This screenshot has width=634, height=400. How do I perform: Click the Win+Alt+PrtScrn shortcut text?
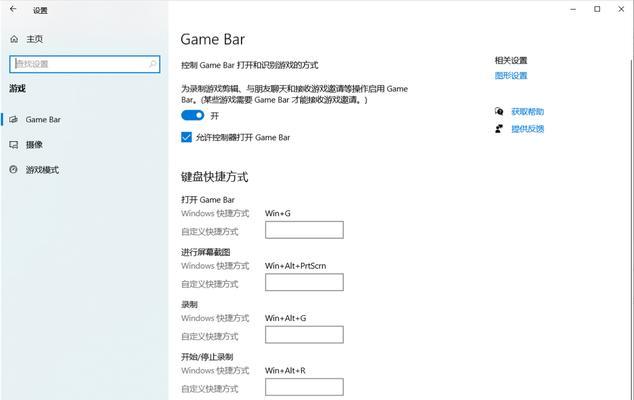pyautogui.click(x=296, y=266)
